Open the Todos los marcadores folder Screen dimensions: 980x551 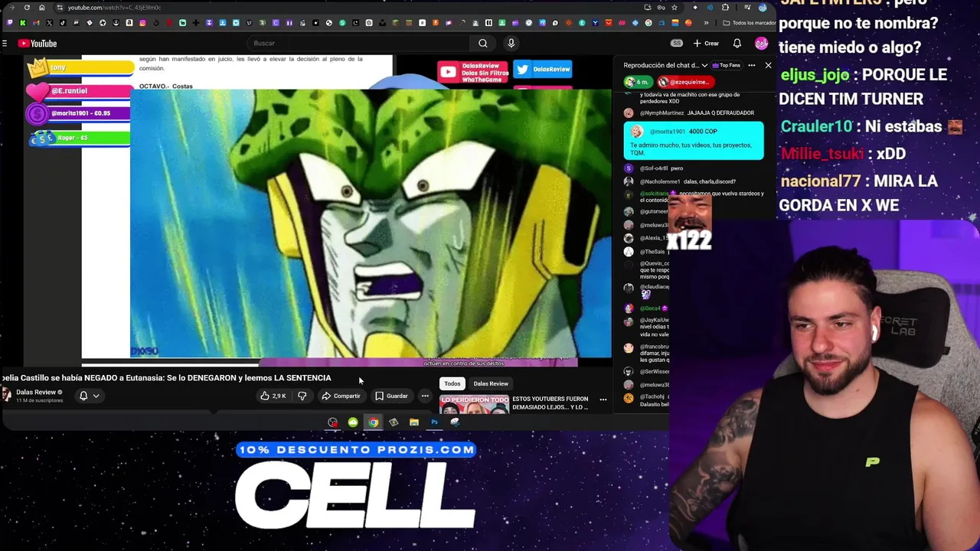click(748, 23)
